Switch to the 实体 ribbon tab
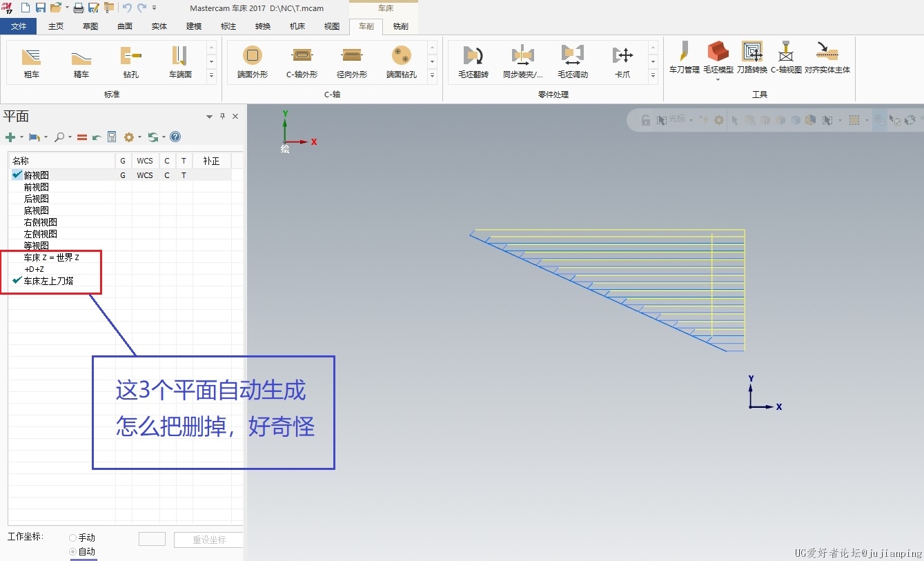Screen dimensions: 924x561 click(159, 27)
